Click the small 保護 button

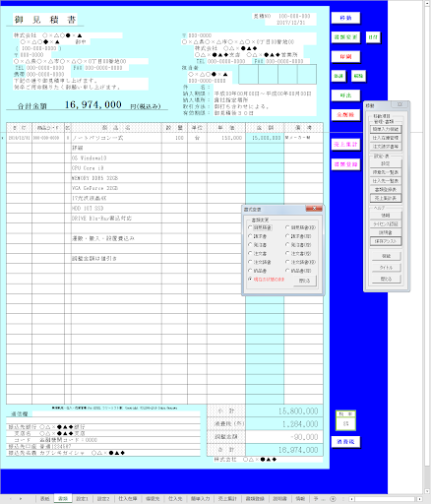[x=339, y=76]
